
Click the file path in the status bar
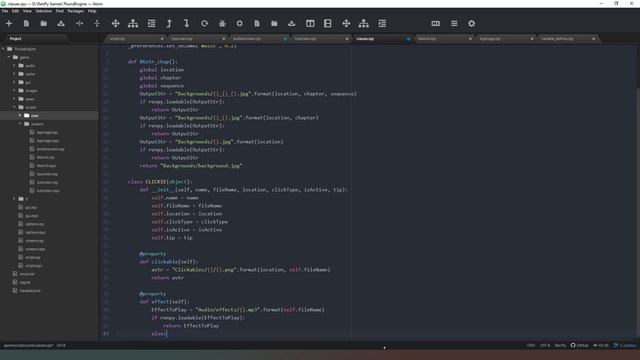[x=28, y=345]
